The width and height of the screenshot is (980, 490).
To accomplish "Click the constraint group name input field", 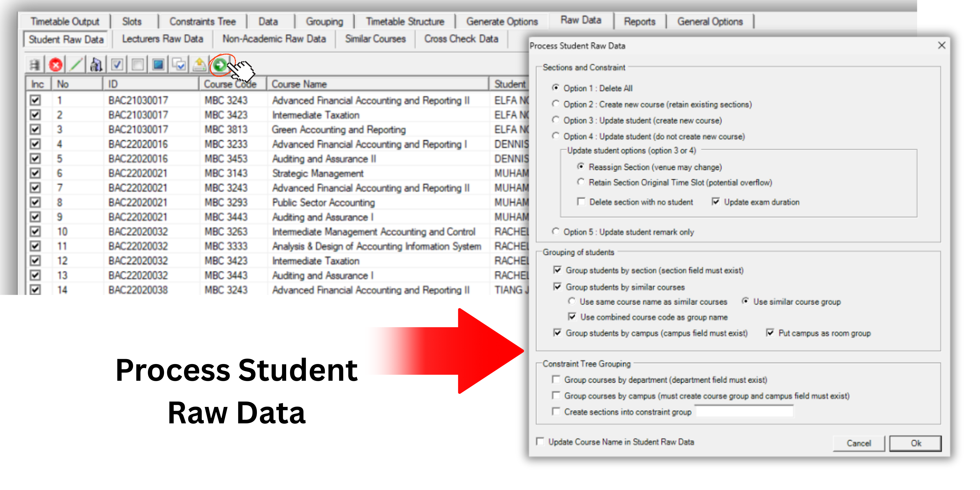I will coord(745,412).
